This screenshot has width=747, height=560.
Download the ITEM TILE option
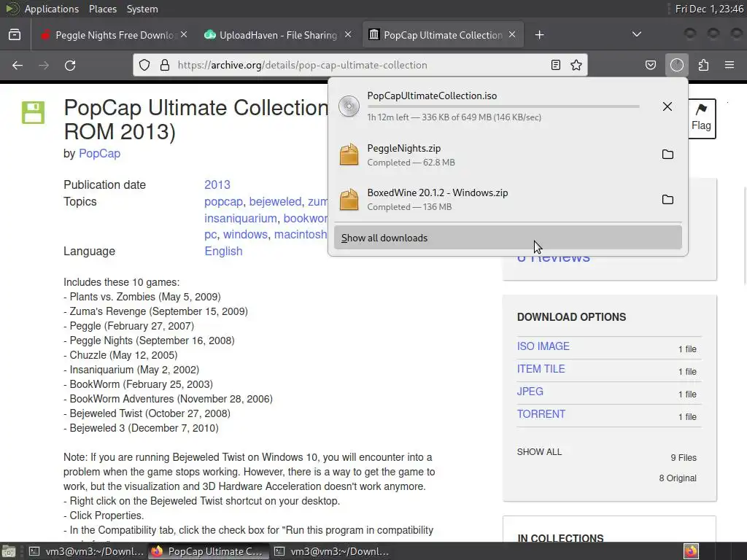(x=541, y=369)
